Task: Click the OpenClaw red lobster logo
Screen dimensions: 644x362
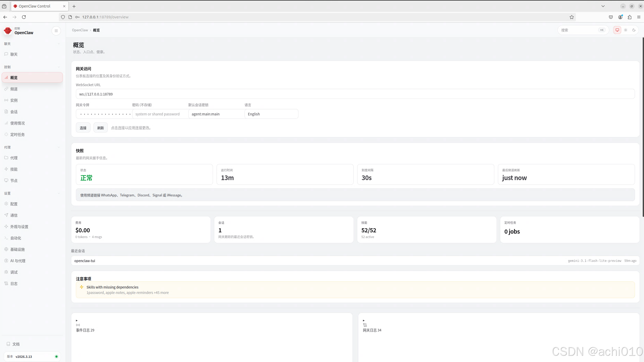Action: tap(8, 31)
